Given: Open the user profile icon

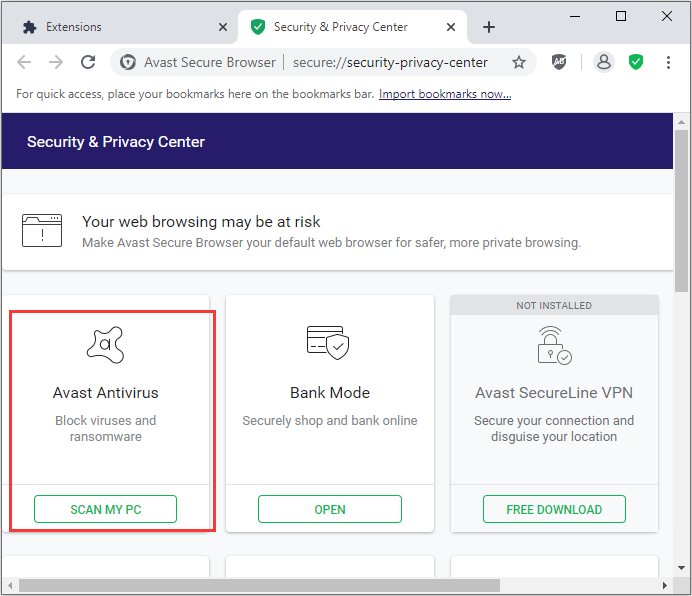Looking at the screenshot, I should (x=604, y=62).
